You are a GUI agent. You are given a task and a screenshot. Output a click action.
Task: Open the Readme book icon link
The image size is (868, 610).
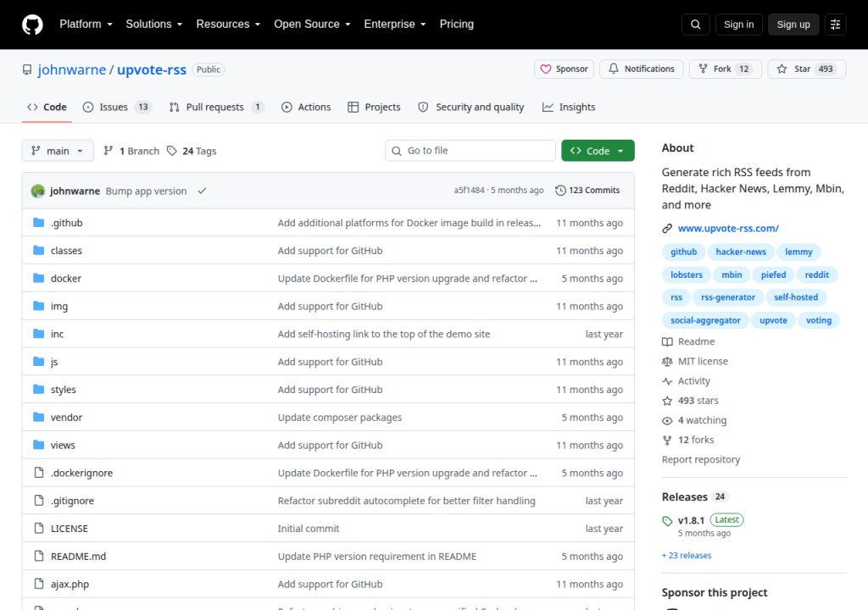(667, 342)
